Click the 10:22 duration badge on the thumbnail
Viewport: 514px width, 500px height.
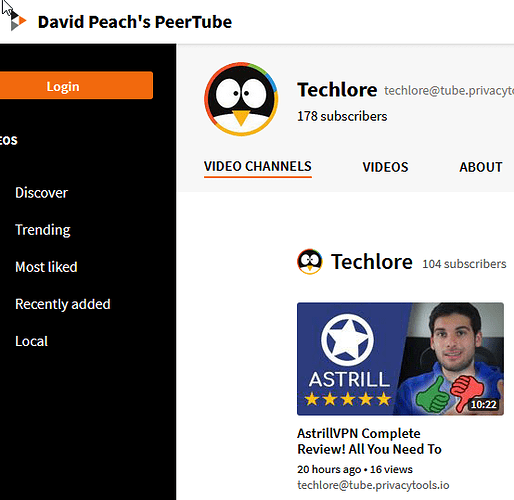(x=484, y=404)
